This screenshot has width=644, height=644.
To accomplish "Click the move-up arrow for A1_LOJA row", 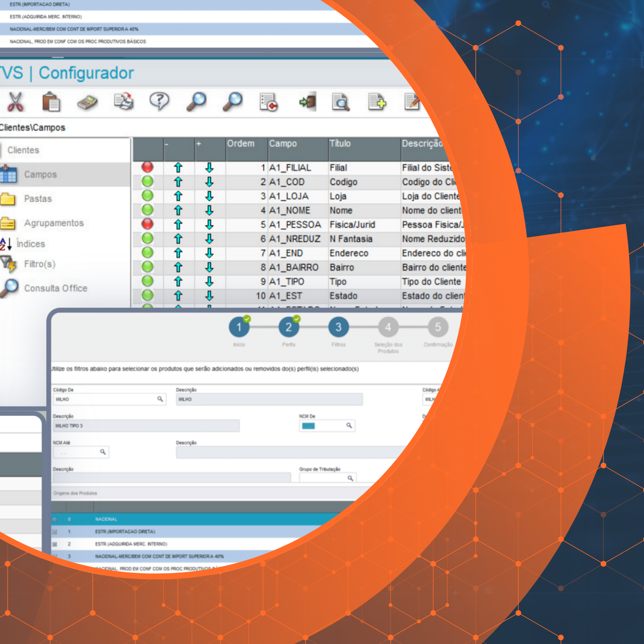I will pos(178,196).
